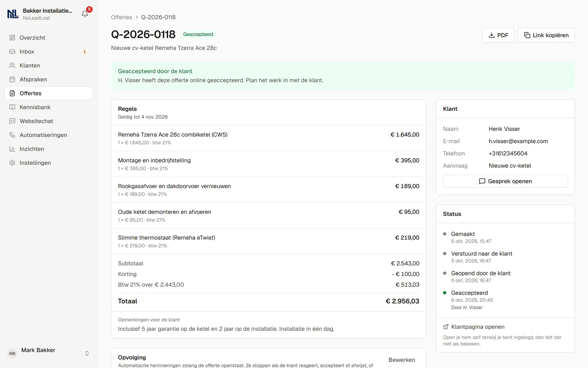Click the external link icon beside Klantpagina openen
Image resolution: width=588 pixels, height=368 pixels.
(x=446, y=327)
